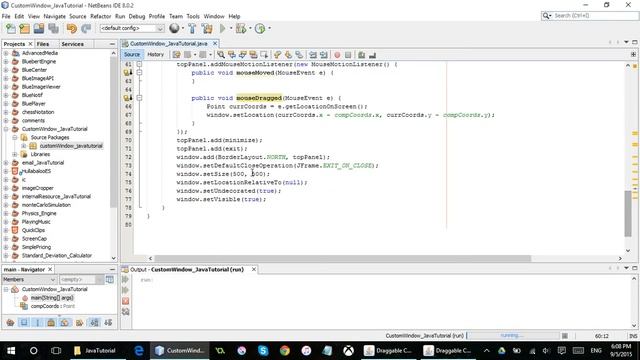
Task: Open the Refactor menu
Action: click(100, 16)
